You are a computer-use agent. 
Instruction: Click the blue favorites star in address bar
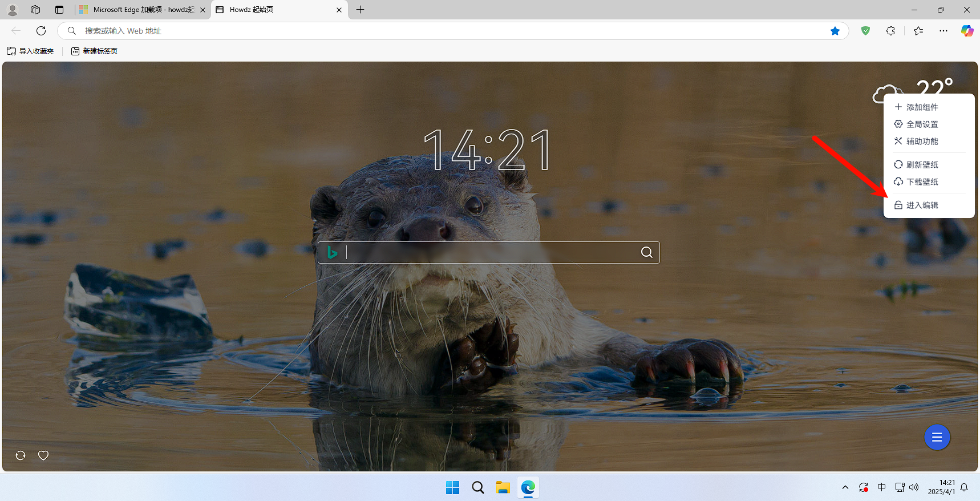835,31
